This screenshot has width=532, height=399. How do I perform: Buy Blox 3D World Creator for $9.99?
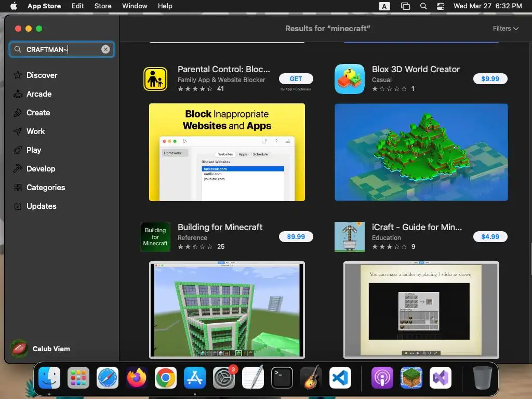point(490,79)
